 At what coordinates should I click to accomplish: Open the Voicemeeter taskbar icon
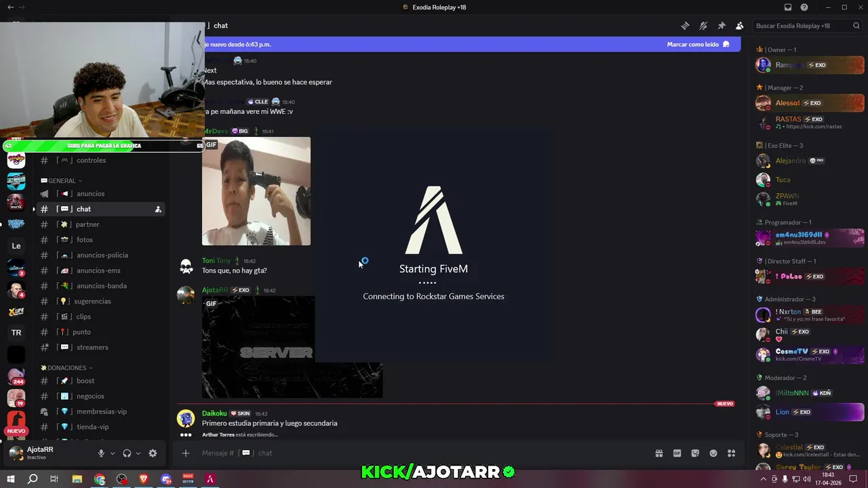188,479
